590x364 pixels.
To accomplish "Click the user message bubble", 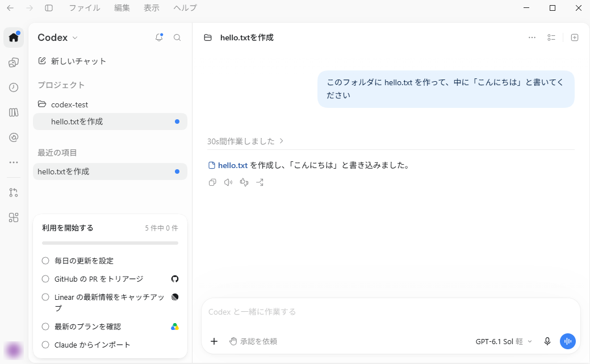I will coord(446,89).
